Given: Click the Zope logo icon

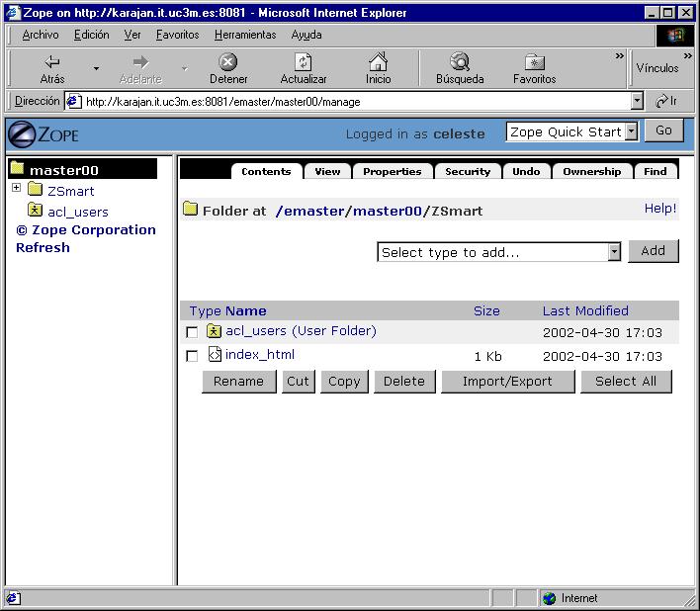Looking at the screenshot, I should (22, 134).
